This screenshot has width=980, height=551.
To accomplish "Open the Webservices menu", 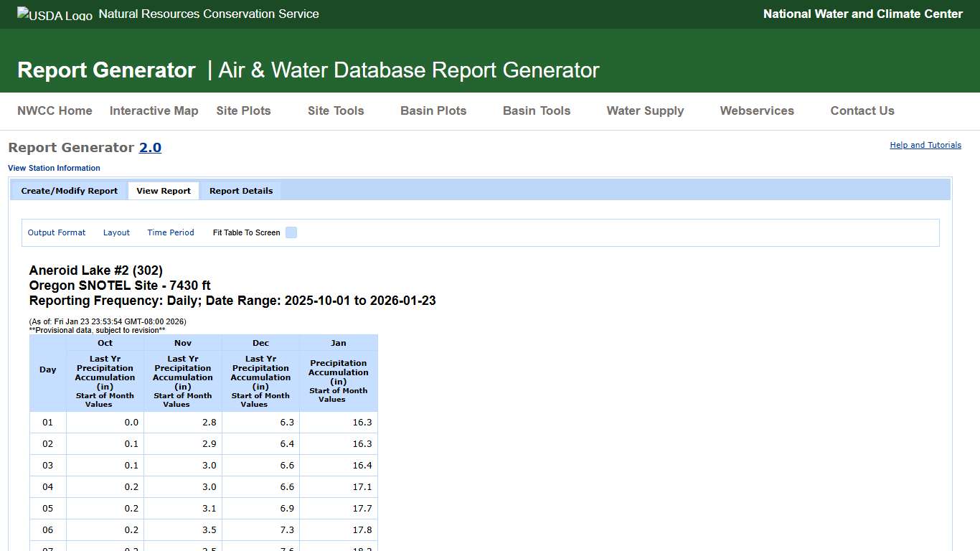I will point(757,110).
